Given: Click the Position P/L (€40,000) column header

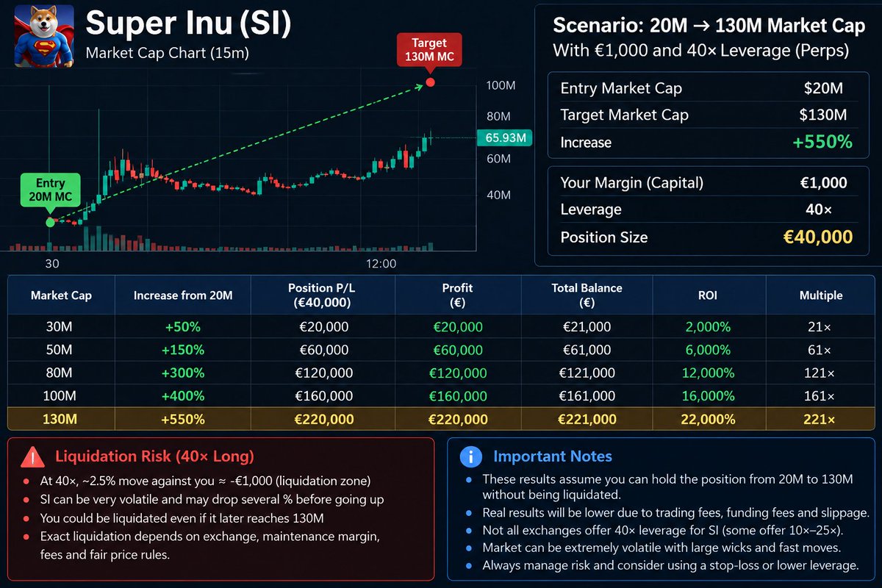Looking at the screenshot, I should (322, 295).
